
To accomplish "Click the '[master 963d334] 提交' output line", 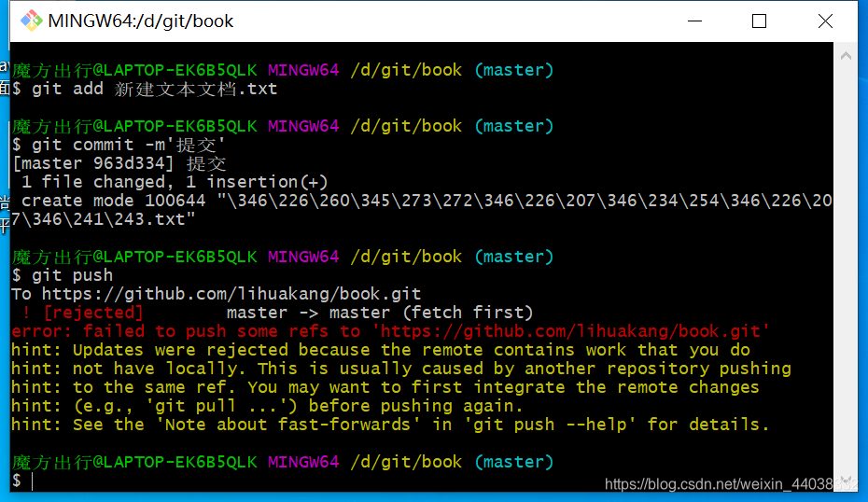I will click(119, 164).
